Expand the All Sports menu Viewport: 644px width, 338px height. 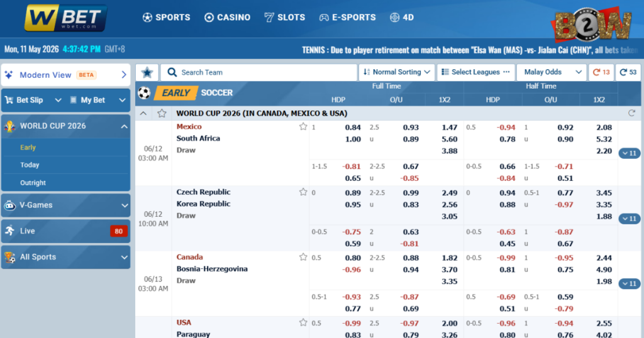(65, 257)
